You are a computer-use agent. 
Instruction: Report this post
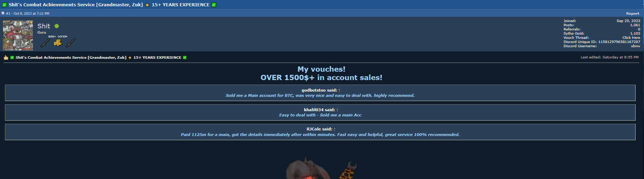click(632, 13)
